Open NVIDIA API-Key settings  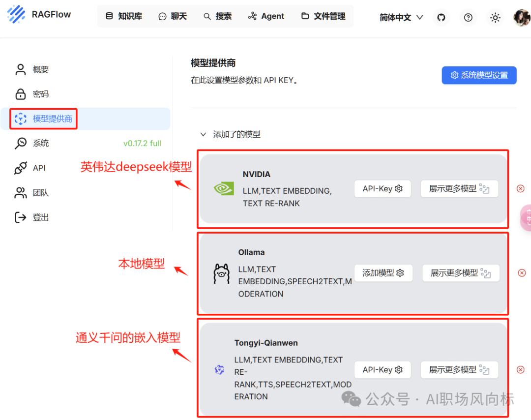click(383, 189)
